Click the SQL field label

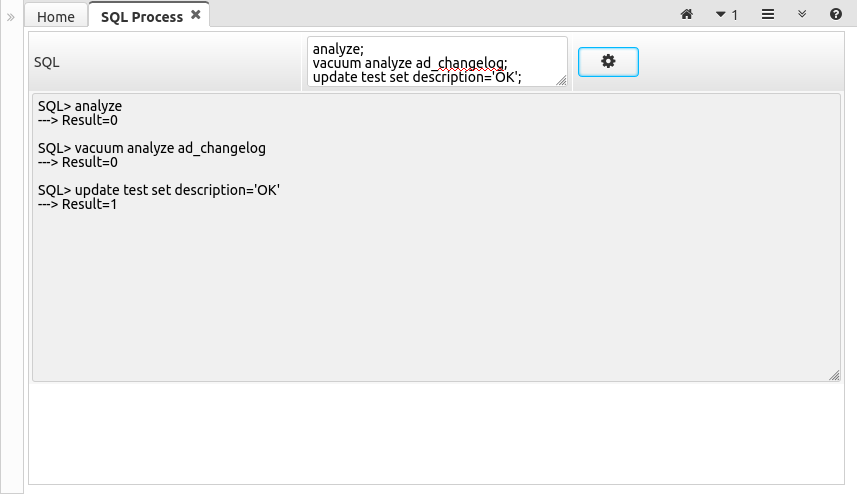pos(47,62)
